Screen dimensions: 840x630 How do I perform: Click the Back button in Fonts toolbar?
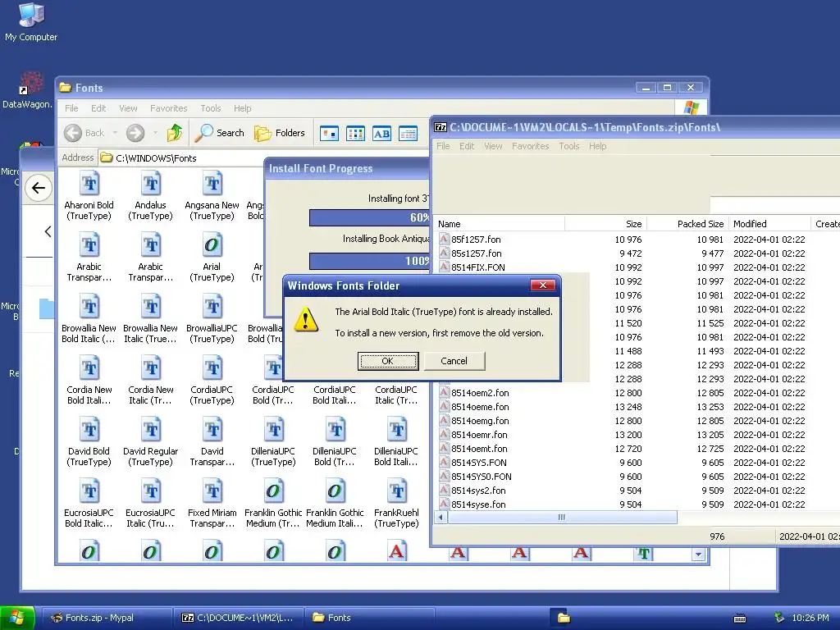click(x=84, y=133)
